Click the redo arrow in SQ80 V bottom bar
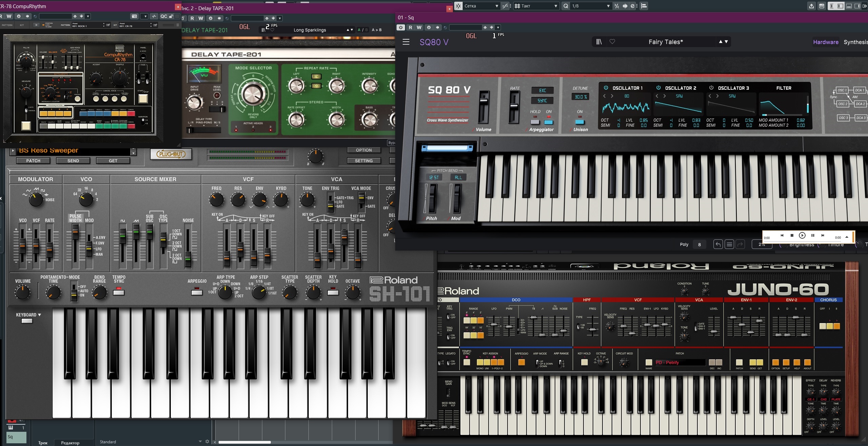The image size is (868, 446). pos(740,244)
